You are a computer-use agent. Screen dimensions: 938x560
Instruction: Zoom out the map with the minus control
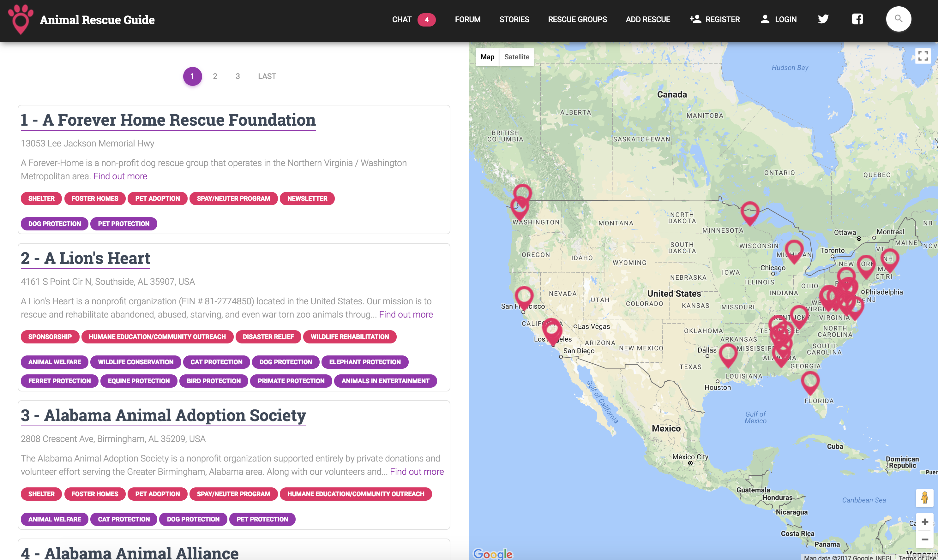pos(924,539)
